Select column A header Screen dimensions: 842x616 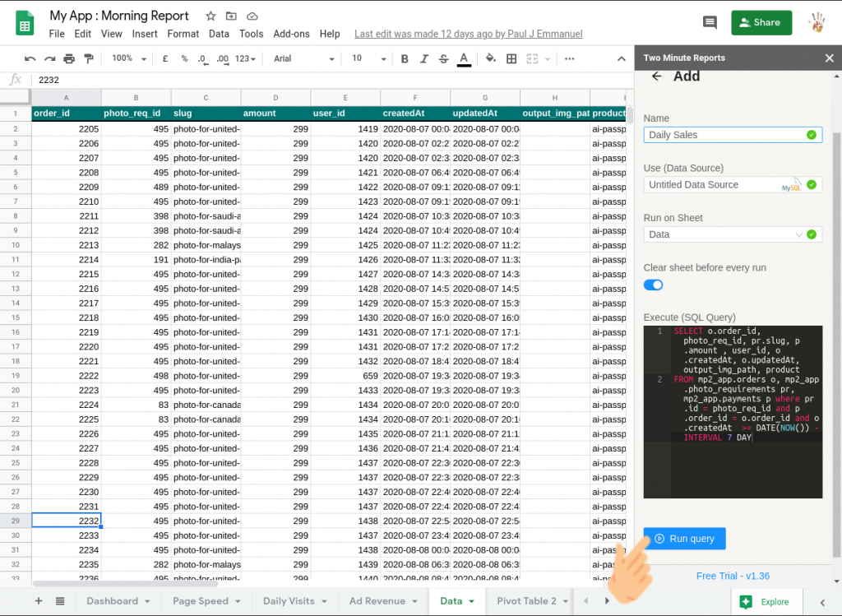(x=67, y=98)
